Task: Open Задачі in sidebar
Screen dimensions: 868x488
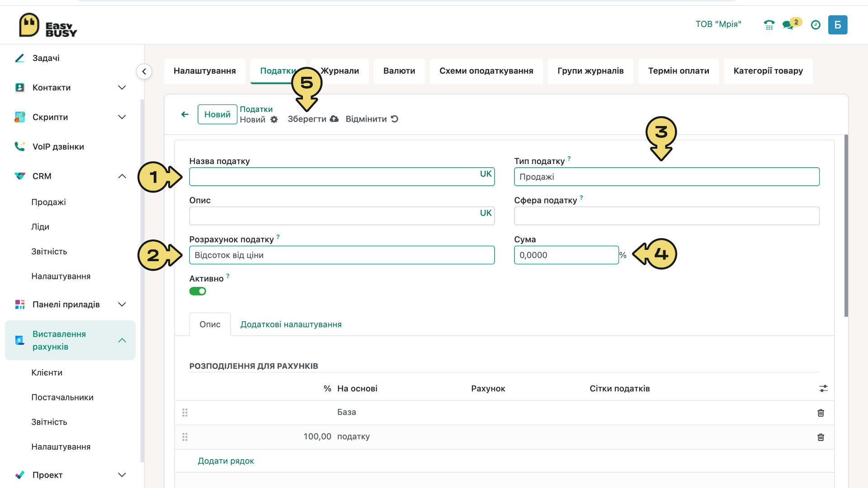Action: (x=46, y=58)
